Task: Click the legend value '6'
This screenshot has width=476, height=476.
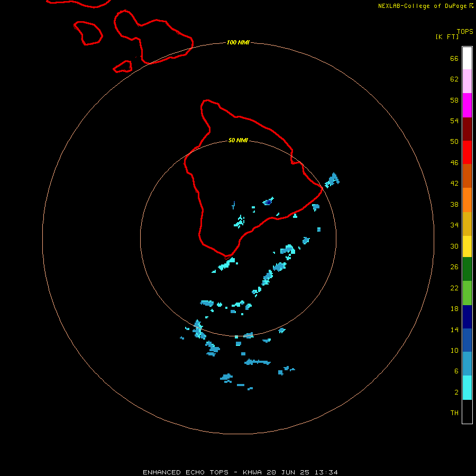Action: point(456,371)
